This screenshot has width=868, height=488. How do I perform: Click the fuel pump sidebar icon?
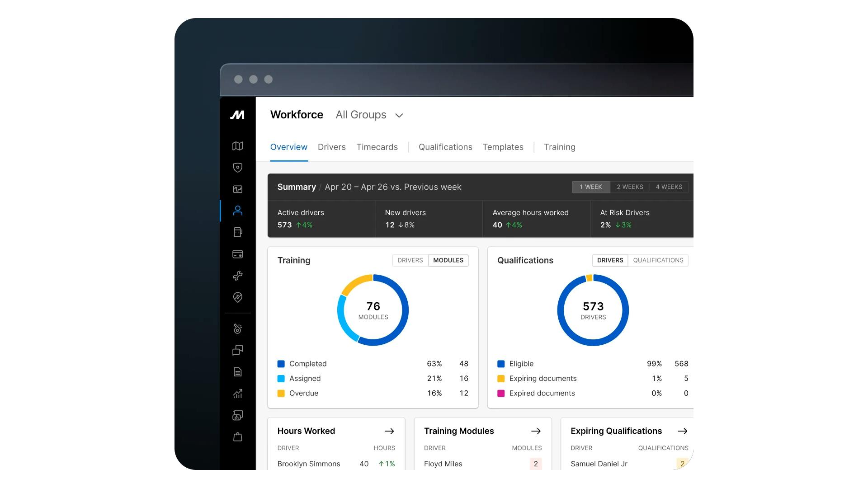click(237, 232)
